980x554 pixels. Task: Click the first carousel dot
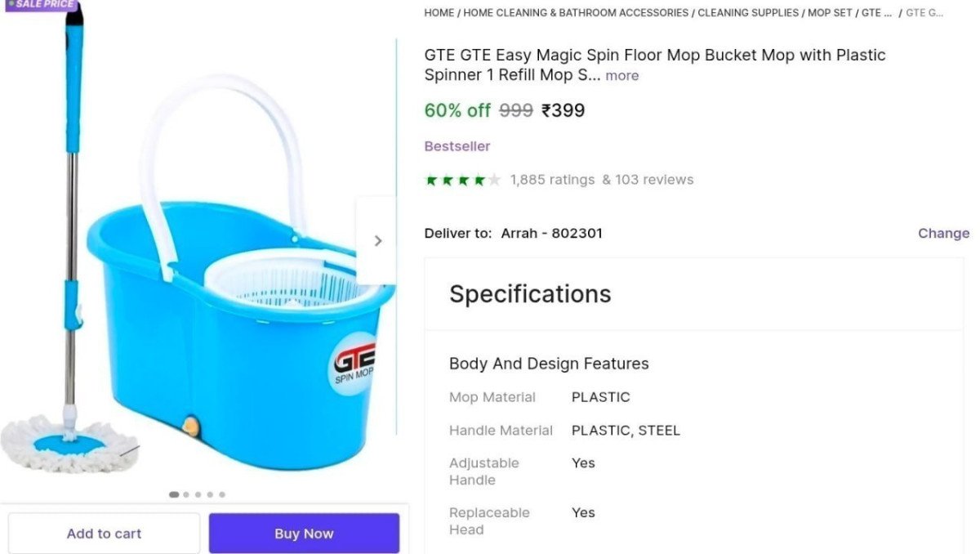(174, 494)
